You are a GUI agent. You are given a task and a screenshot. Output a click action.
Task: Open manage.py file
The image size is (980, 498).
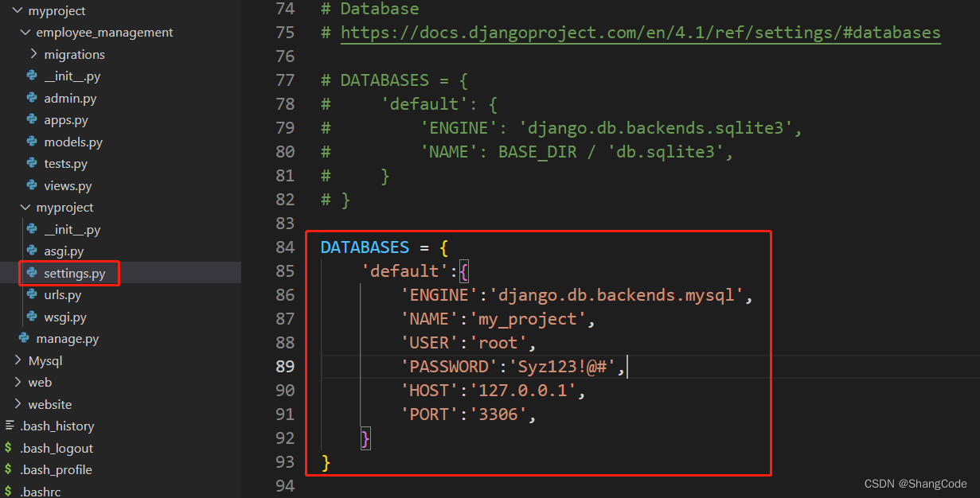pos(68,338)
